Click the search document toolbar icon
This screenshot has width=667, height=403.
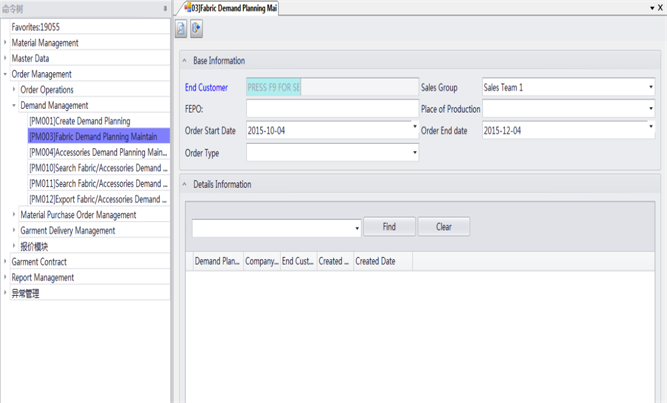click(x=181, y=29)
